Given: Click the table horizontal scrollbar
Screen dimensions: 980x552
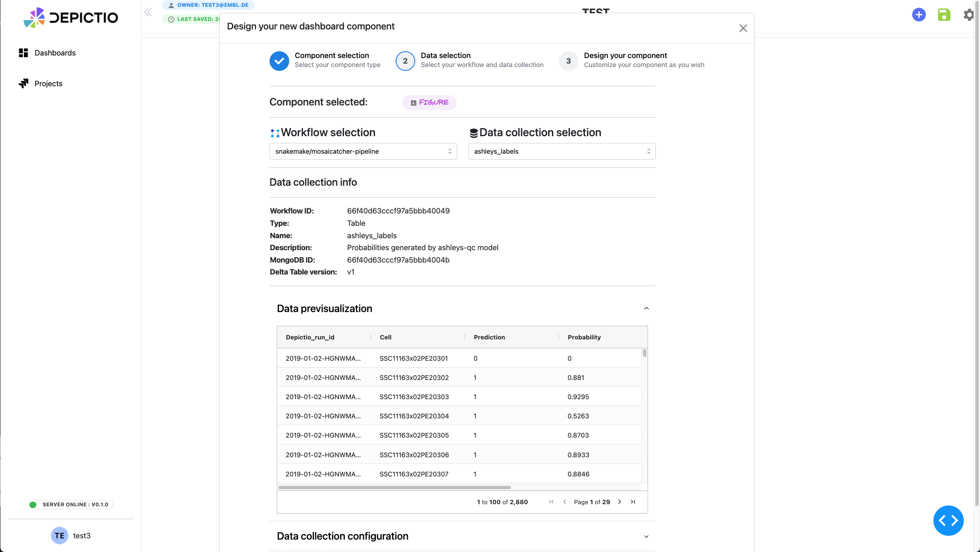Looking at the screenshot, I should pyautogui.click(x=395, y=488).
